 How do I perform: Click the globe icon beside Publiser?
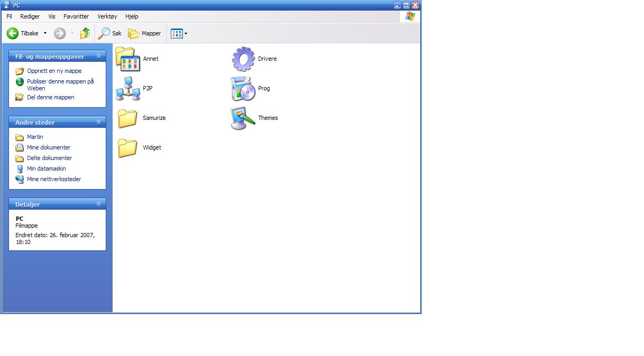click(x=20, y=82)
